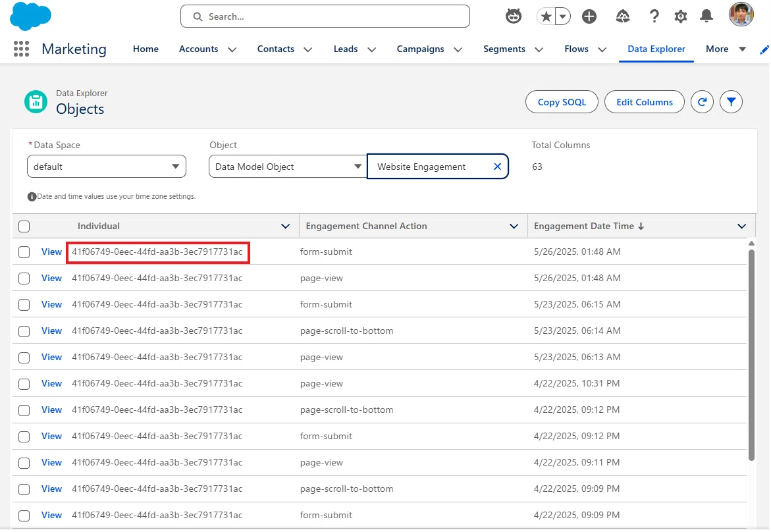Open the Data Model Object type dropdown
Image resolution: width=771 pixels, height=532 pixels.
pos(288,167)
